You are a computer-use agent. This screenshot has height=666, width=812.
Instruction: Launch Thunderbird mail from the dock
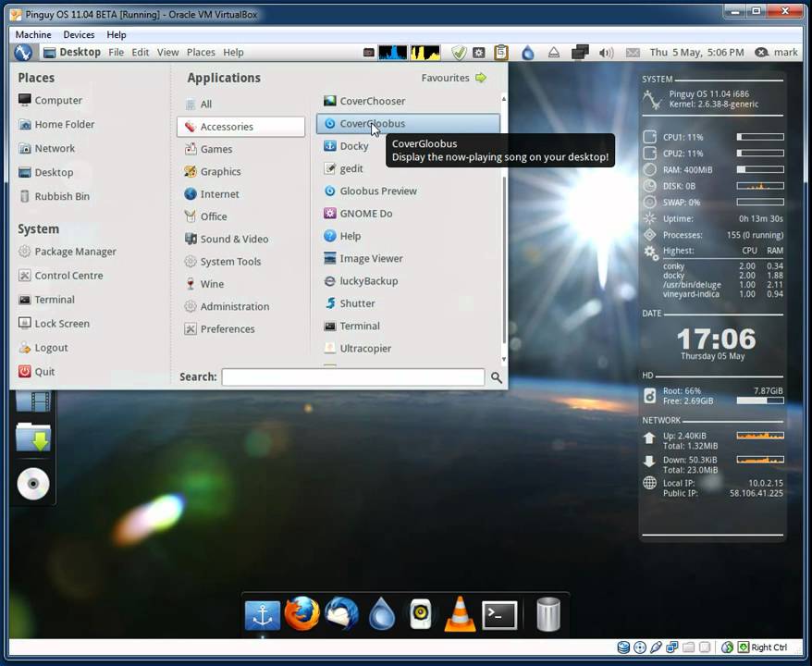click(x=342, y=613)
